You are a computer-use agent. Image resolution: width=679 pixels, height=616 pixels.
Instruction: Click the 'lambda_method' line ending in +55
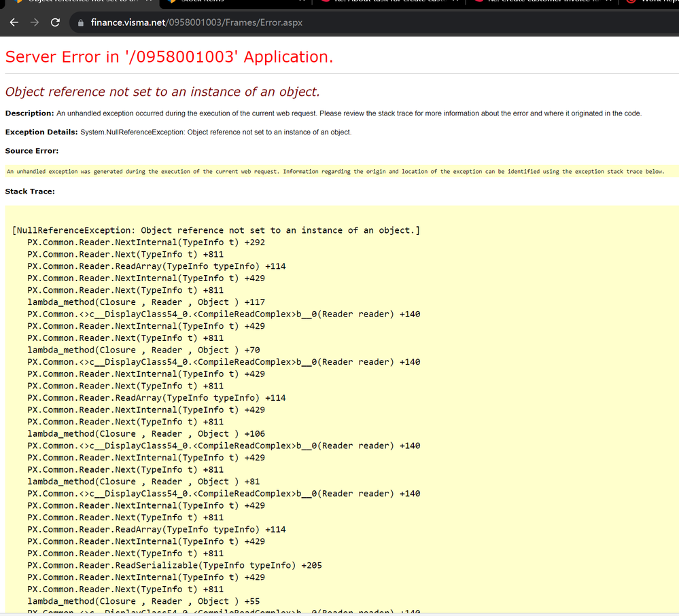(143, 601)
